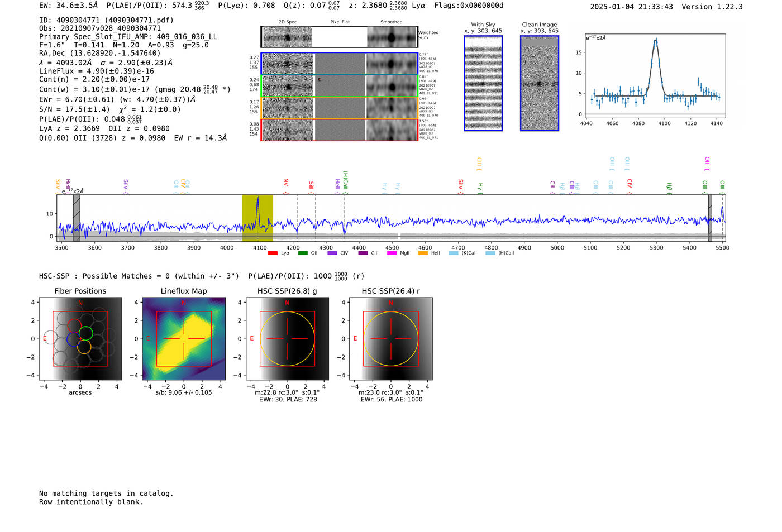
Task: Click the orange-bordered 2D spectrum fiber row
Action: (339, 108)
